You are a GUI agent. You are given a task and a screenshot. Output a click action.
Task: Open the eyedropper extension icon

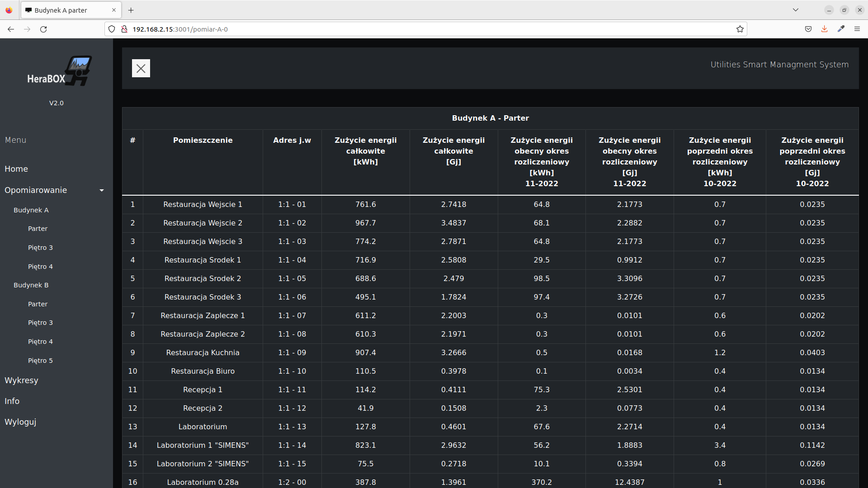click(841, 29)
